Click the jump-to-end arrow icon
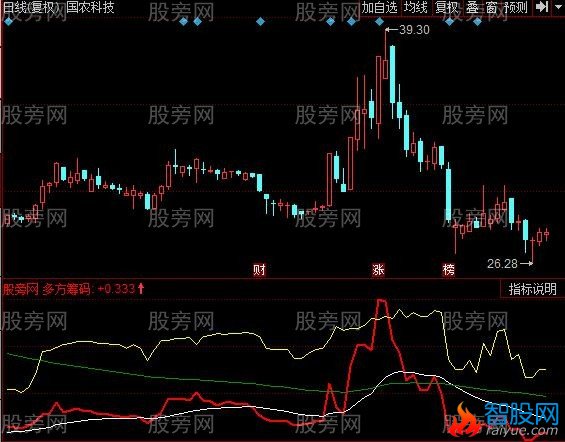This screenshot has width=565, height=442. 541,7
